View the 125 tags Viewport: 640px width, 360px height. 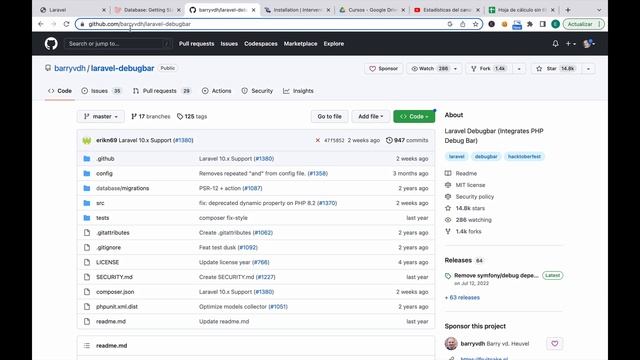coord(192,116)
